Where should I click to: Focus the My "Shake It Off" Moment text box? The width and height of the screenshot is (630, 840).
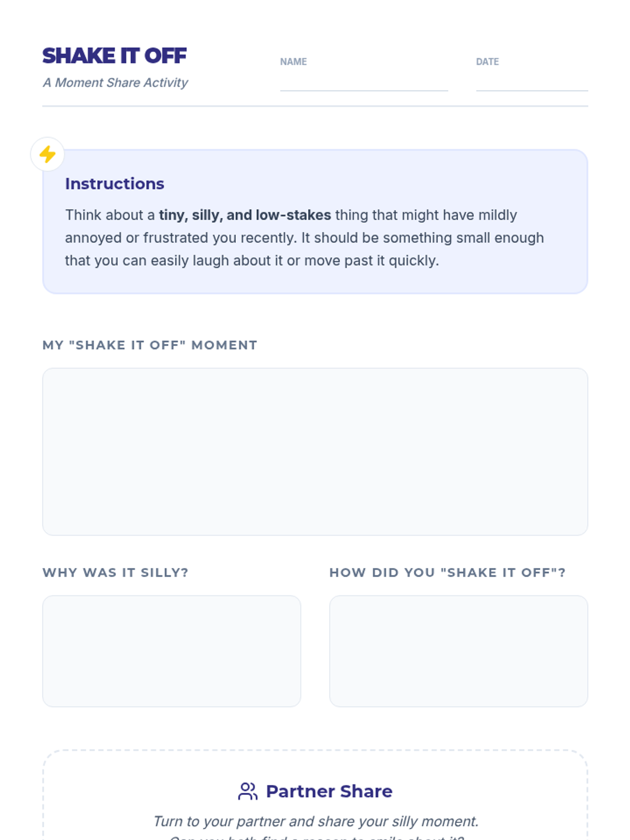[315, 451]
